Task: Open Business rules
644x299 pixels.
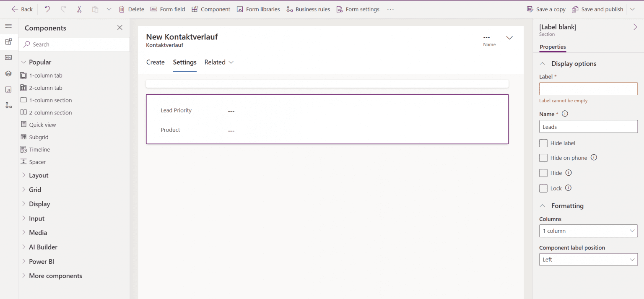Action: 308,9
